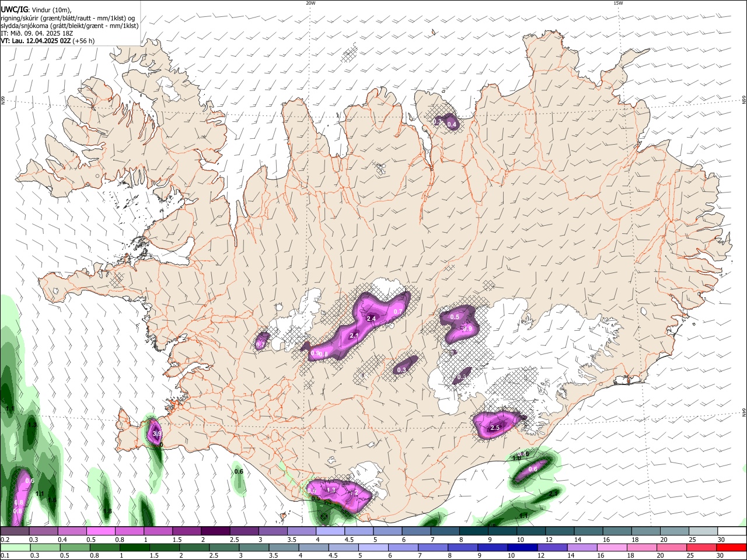Select the 0.2 label under the snow legend
747x560 pixels.
coord(4,540)
